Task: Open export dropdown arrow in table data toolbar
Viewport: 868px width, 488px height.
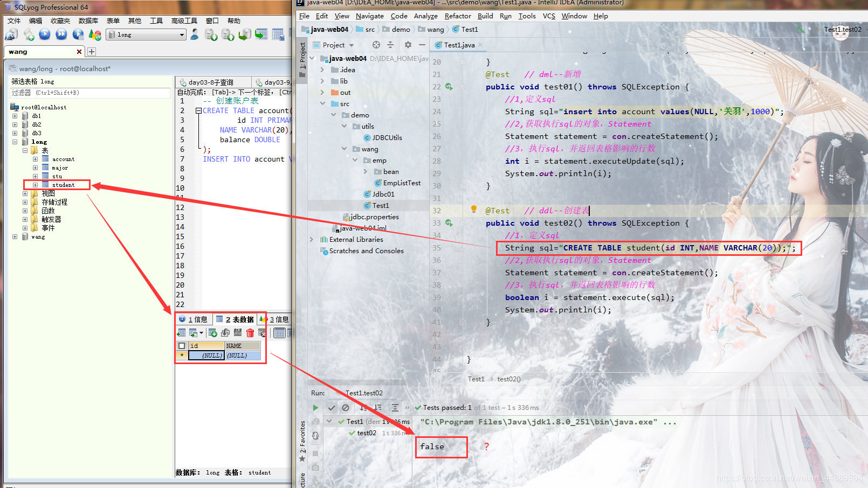Action: (201, 333)
